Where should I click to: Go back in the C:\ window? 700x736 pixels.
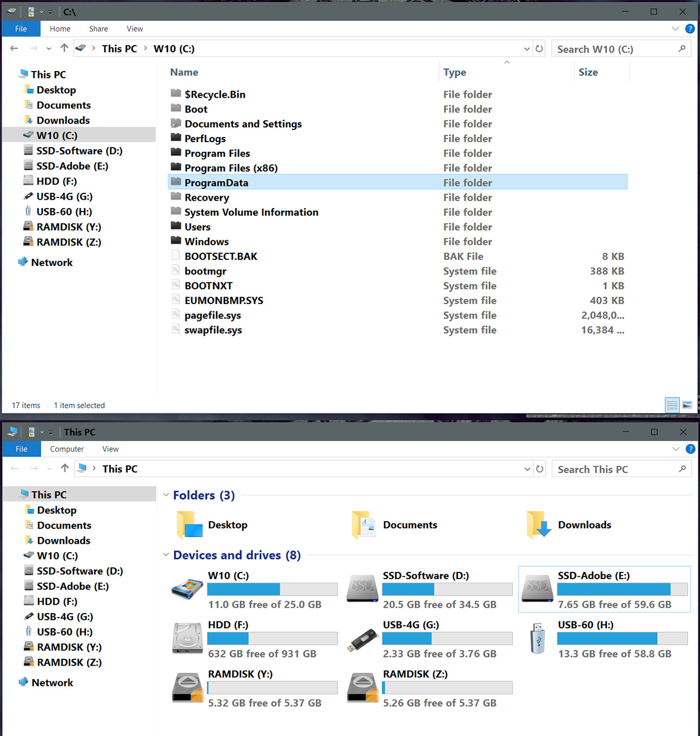(14, 49)
